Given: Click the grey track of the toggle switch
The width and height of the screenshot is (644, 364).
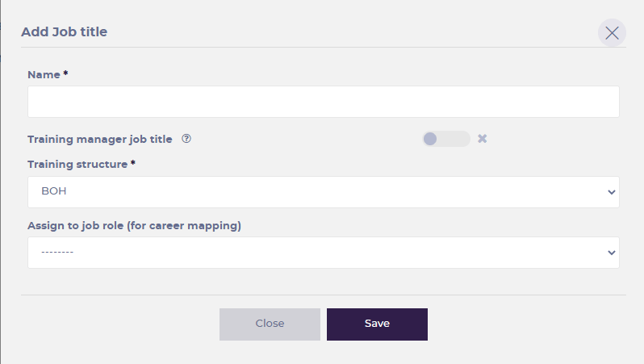Looking at the screenshot, I should [454, 139].
